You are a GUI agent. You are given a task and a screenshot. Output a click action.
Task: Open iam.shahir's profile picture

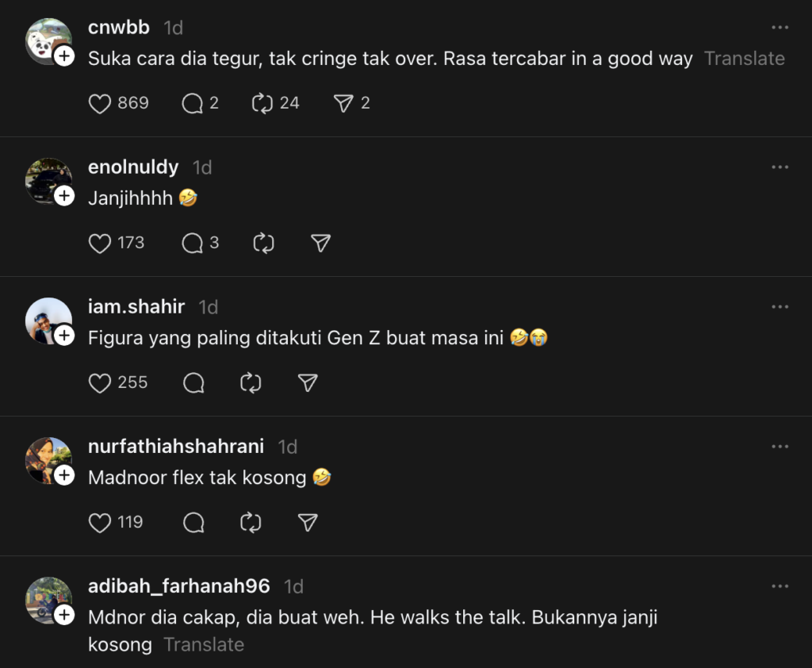click(x=47, y=319)
